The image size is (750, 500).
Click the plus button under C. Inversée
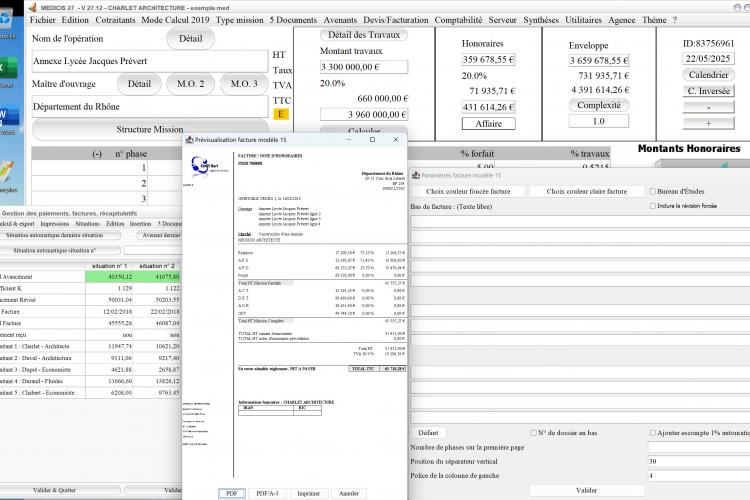708,123
